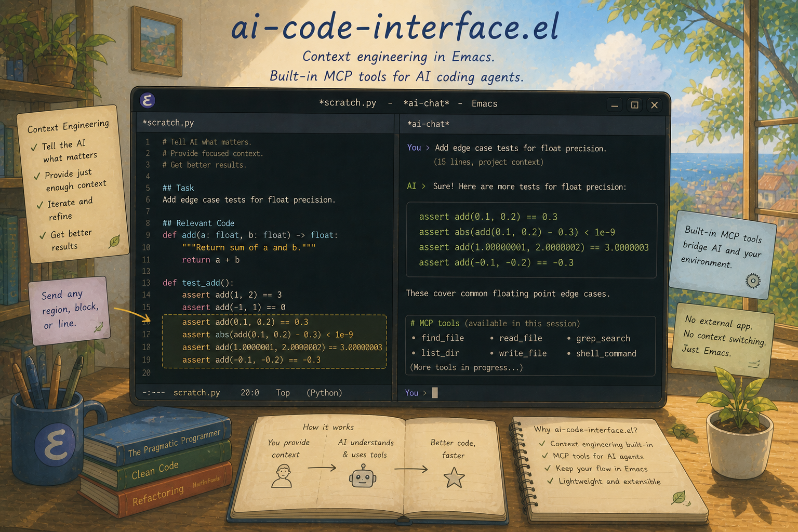798x532 pixels.
Task: Click write_file in the MCP tools list
Action: 523,353
